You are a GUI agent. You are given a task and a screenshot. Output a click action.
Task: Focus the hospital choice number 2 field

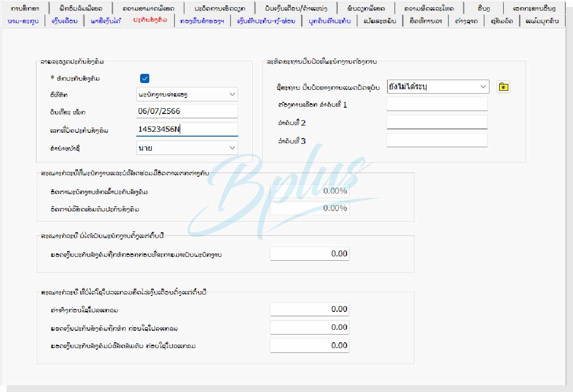[x=437, y=122]
